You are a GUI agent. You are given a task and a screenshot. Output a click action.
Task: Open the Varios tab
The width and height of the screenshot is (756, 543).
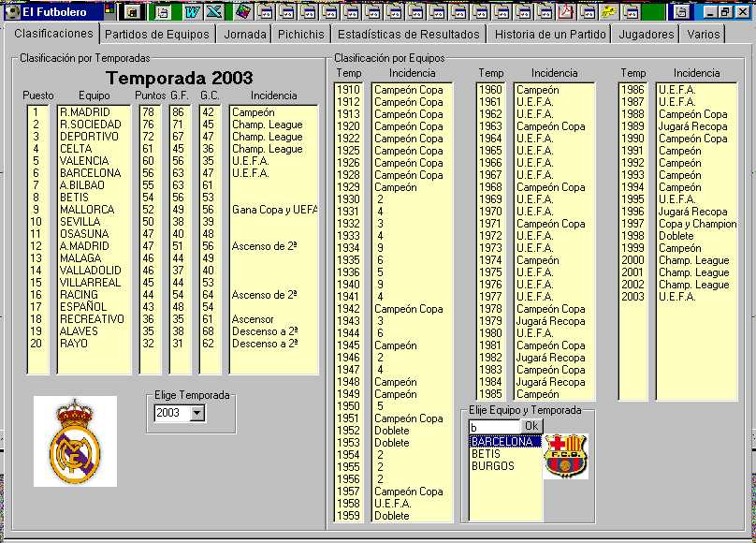click(x=703, y=35)
